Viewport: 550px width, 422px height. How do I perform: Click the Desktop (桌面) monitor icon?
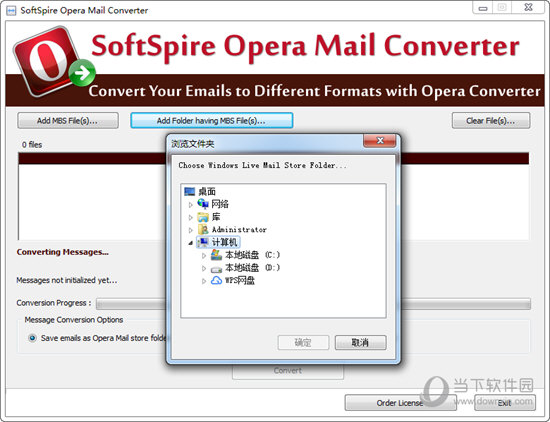(190, 192)
